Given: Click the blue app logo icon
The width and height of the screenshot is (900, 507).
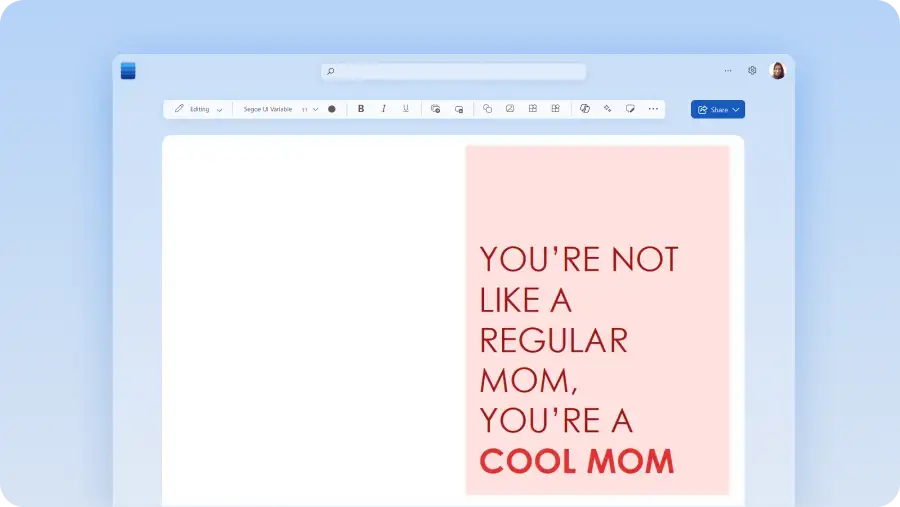Looking at the screenshot, I should [x=128, y=71].
